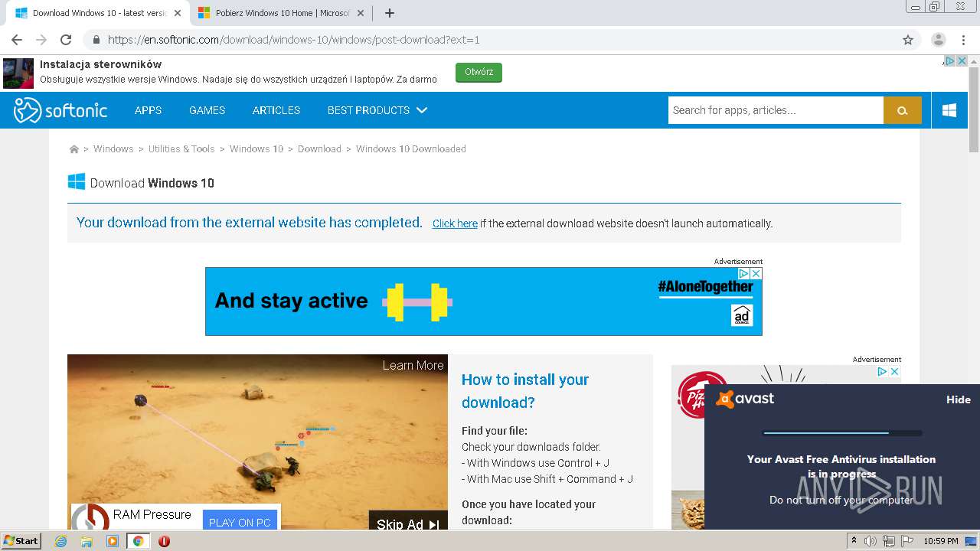Image resolution: width=980 pixels, height=551 pixels.
Task: Open File Explorer from taskbar
Action: pos(87,541)
